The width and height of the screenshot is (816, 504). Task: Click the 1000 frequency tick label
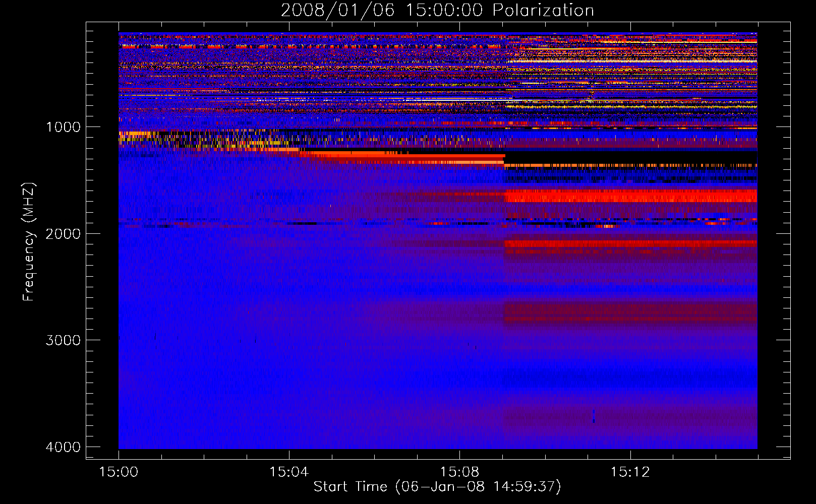[63, 127]
